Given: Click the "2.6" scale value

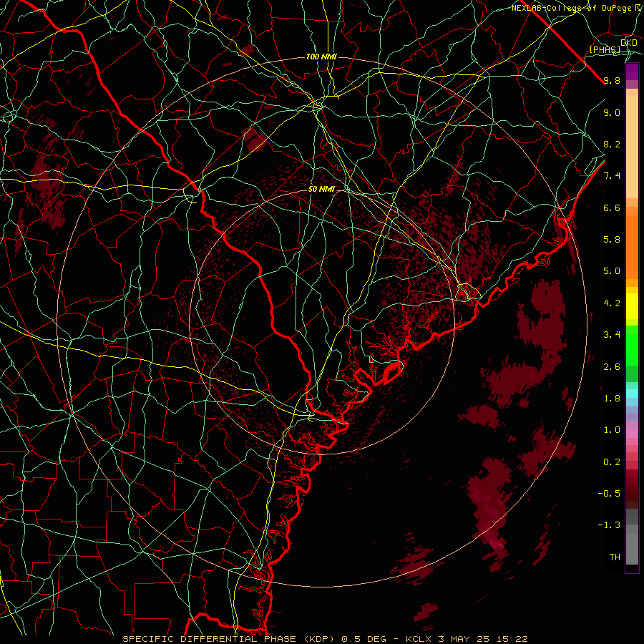Looking at the screenshot, I should pyautogui.click(x=612, y=367).
